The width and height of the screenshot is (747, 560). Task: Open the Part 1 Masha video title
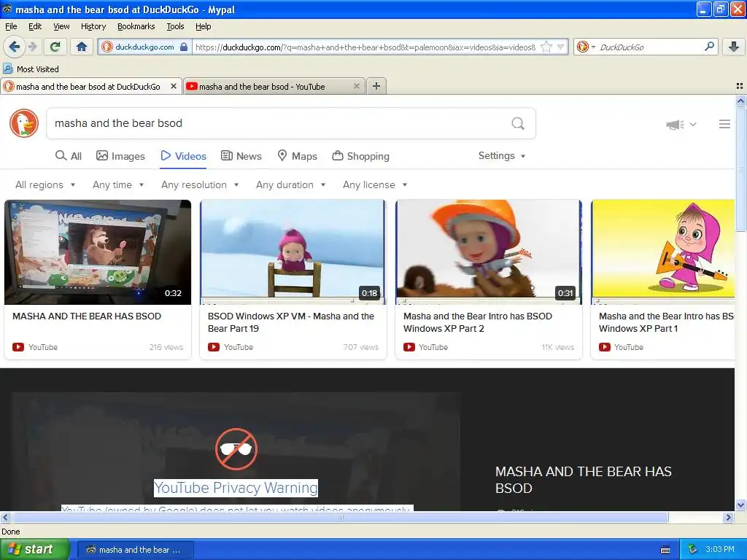click(666, 322)
